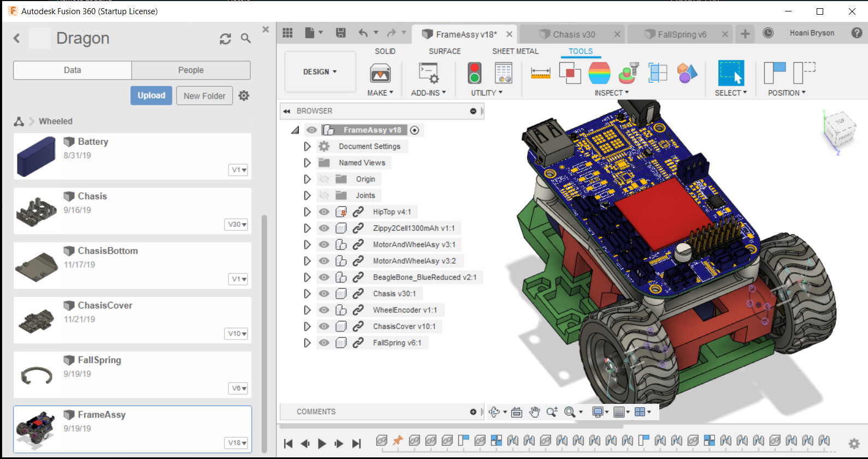Open data panel settings gear
The height and width of the screenshot is (459, 868).
point(244,96)
